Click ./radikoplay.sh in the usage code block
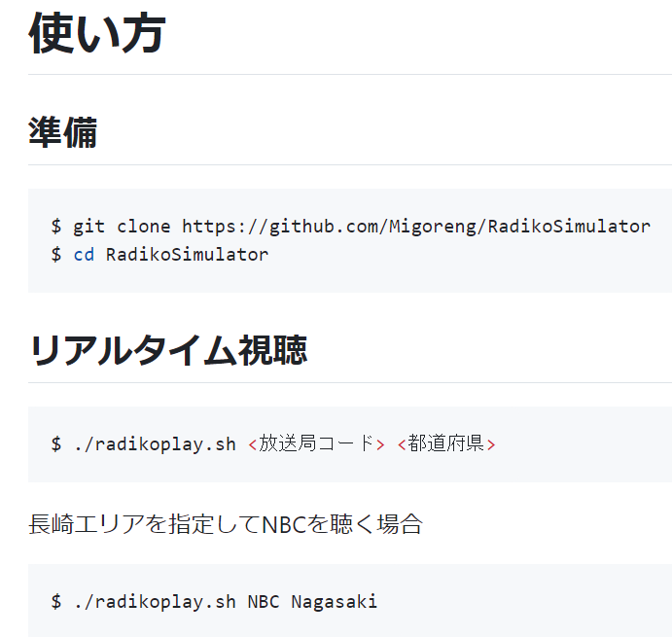Image resolution: width=672 pixels, height=637 pixels. [155, 444]
